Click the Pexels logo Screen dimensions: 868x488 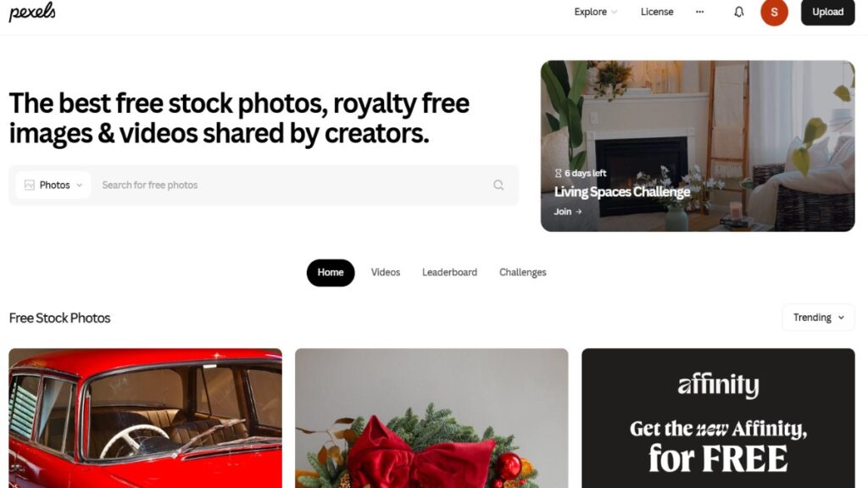32,12
